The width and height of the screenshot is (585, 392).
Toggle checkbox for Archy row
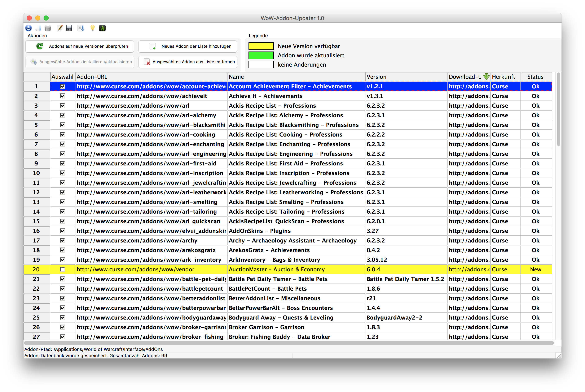[62, 241]
